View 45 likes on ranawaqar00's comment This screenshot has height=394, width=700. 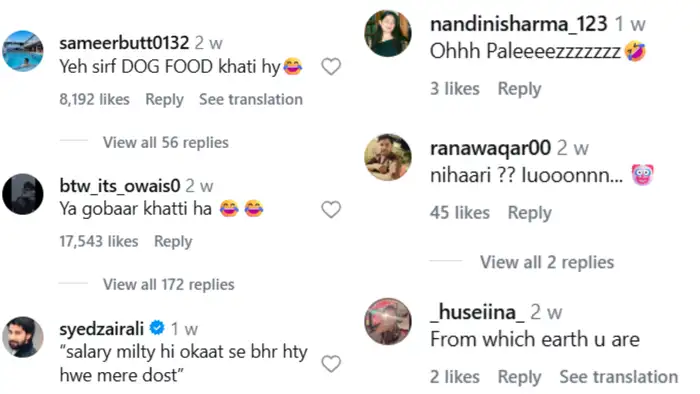[459, 213]
